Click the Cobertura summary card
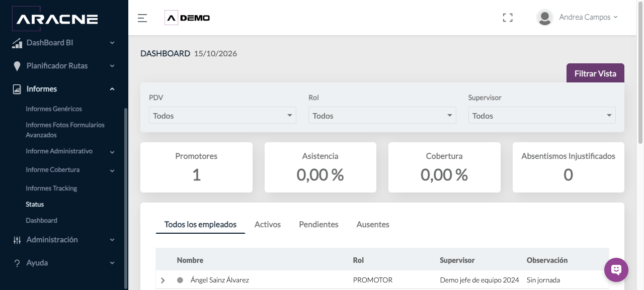 [444, 167]
